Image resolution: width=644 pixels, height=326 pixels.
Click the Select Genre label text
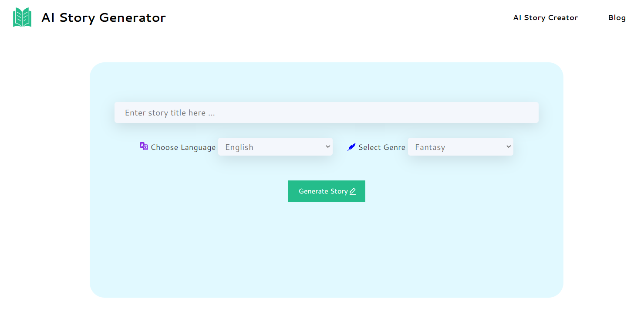click(x=382, y=147)
